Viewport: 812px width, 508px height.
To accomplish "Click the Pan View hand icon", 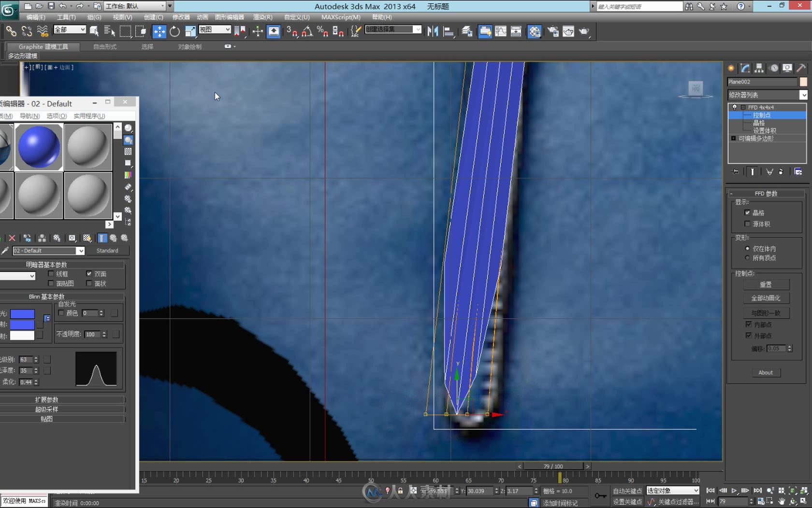I will (782, 502).
